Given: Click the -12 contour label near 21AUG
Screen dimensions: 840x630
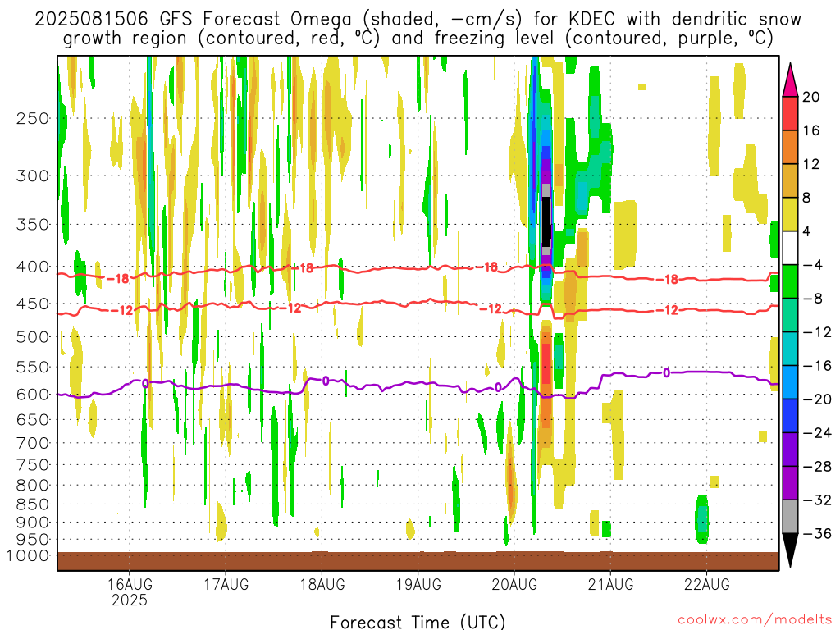Looking at the screenshot, I should [667, 310].
